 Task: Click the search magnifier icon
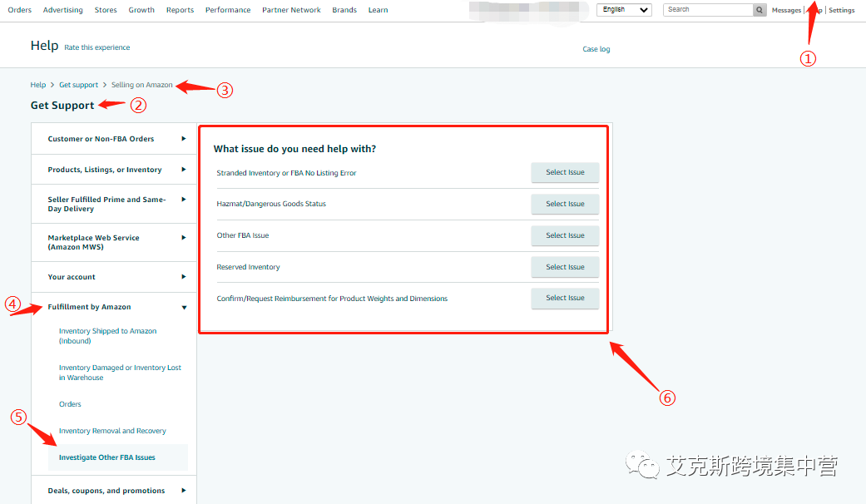[760, 10]
